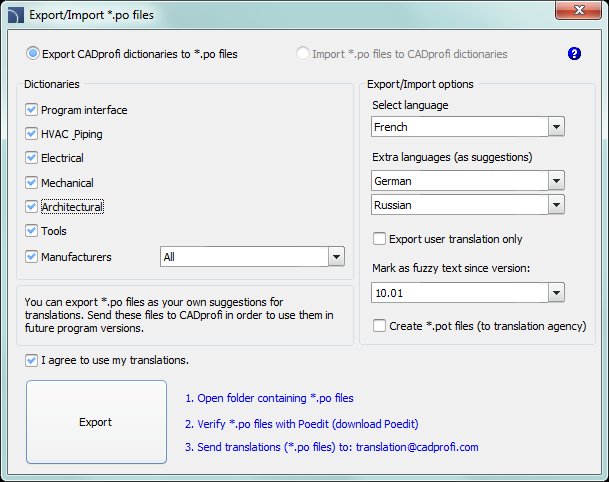The image size is (609, 482).
Task: Toggle the HVAC_Piping dictionary checkbox
Action: pos(32,134)
